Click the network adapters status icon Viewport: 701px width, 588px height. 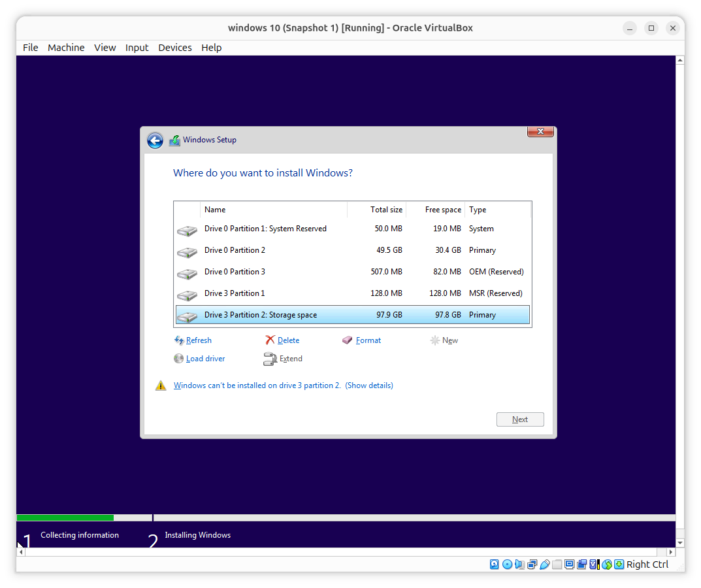532,564
